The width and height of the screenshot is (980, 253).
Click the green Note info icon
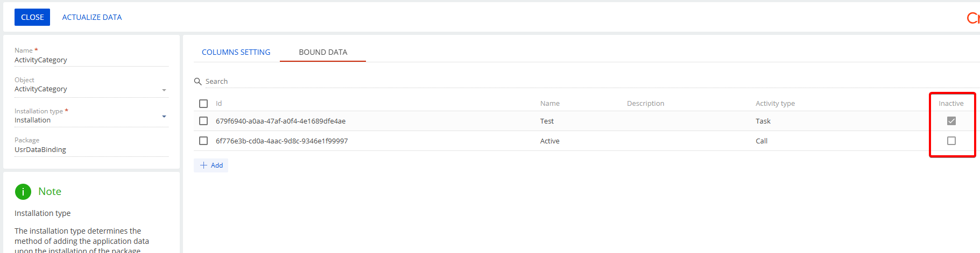pos(23,192)
